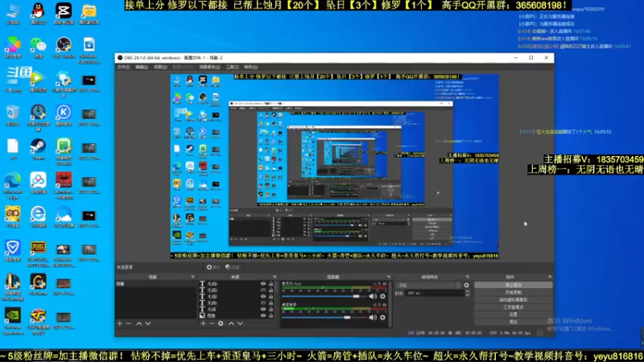Open the Tools (工具) menu
This screenshot has height=362, width=644.
point(232,67)
